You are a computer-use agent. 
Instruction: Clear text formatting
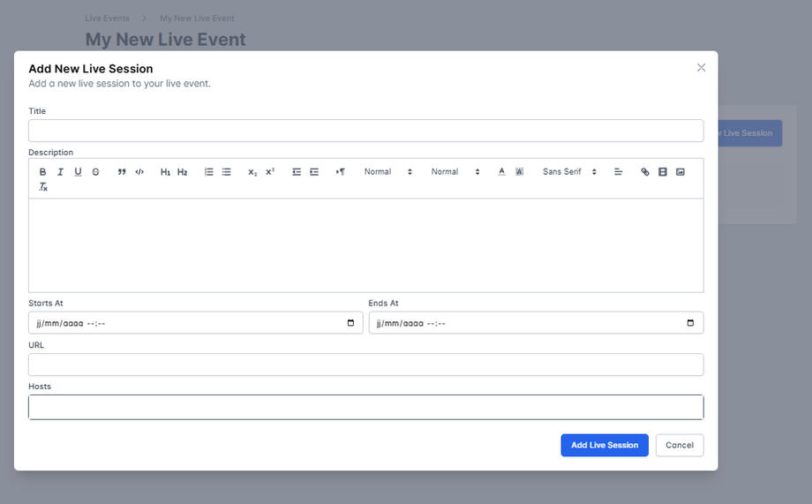pos(43,187)
